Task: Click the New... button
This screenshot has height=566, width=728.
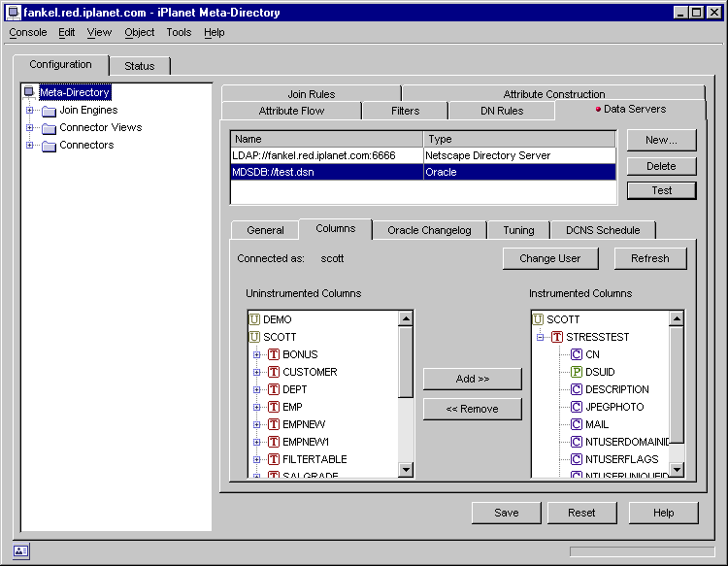Action: pyautogui.click(x=661, y=140)
